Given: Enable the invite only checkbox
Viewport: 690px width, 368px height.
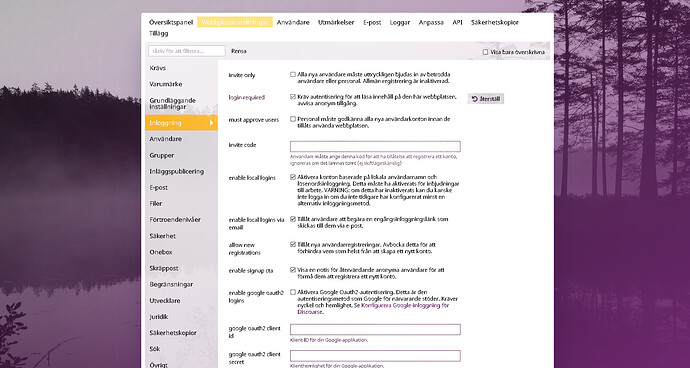Looking at the screenshot, I should pyautogui.click(x=293, y=74).
